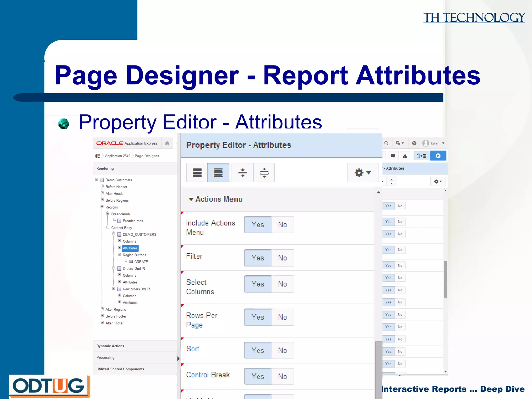532x399 pixels.
Task: Set Control Break to No
Action: coord(283,376)
